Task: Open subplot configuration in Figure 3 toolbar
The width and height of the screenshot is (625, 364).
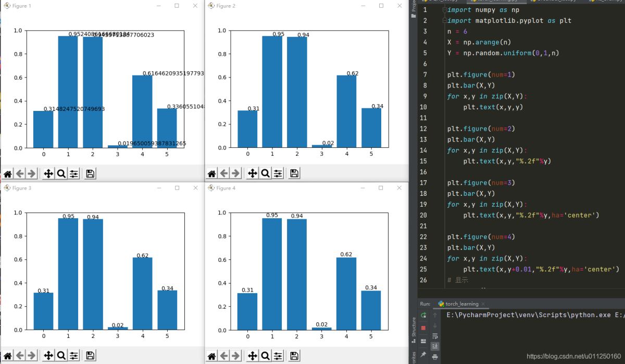Action: tap(74, 356)
